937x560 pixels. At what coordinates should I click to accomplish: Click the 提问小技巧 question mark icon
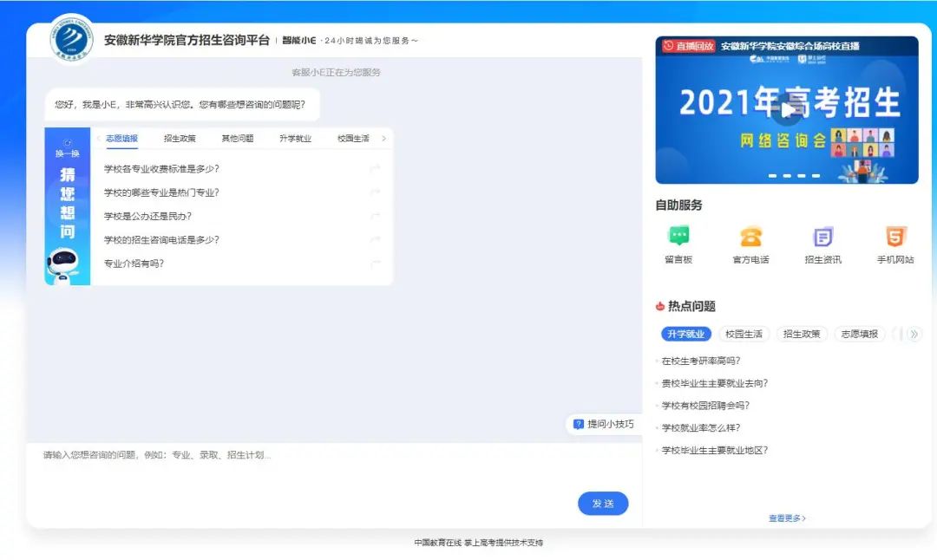tap(578, 424)
